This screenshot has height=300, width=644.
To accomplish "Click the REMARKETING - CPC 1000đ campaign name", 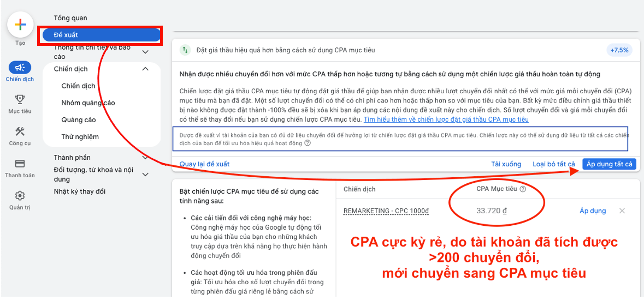I will 386,211.
